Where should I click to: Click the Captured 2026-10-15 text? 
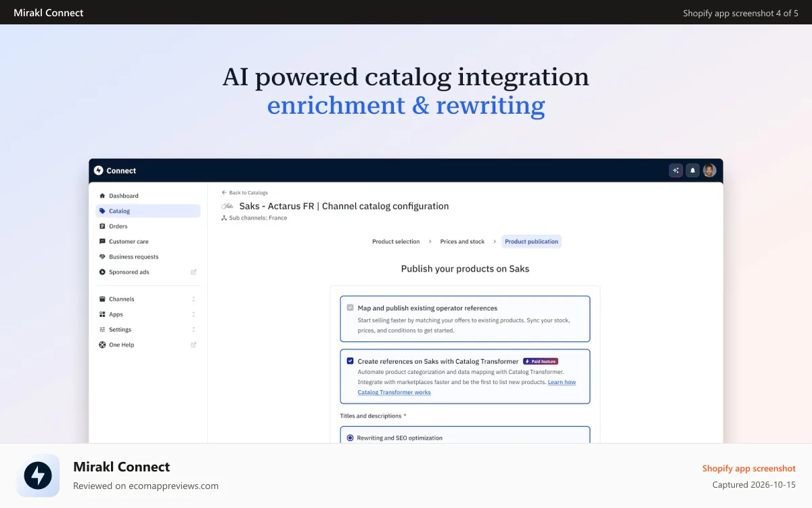click(754, 485)
